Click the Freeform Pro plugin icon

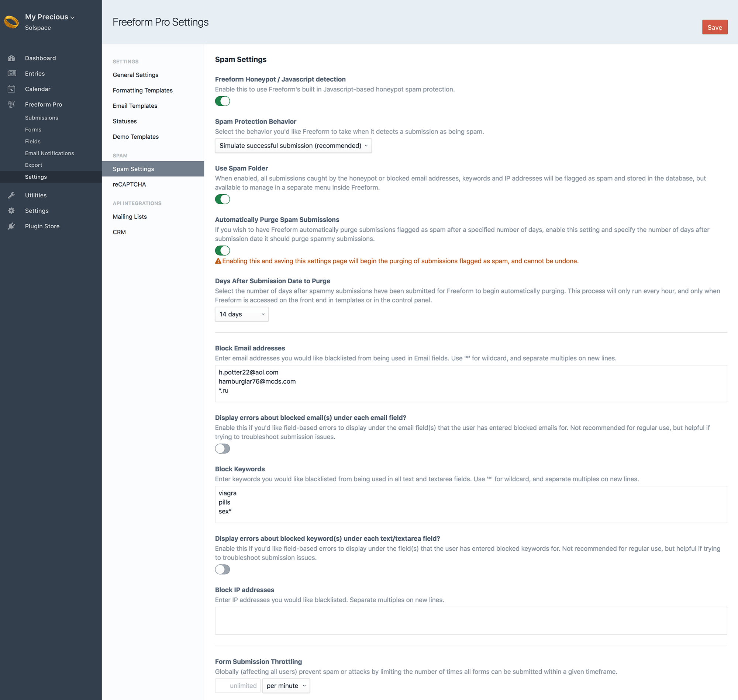[11, 104]
